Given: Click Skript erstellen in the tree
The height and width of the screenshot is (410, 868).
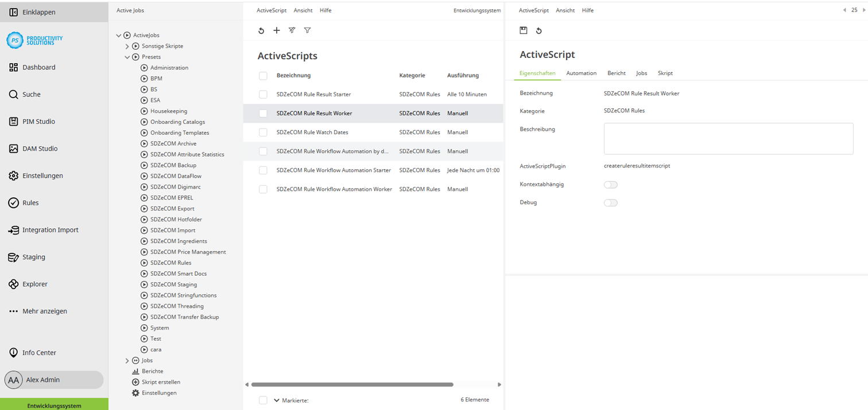Looking at the screenshot, I should coord(161,382).
